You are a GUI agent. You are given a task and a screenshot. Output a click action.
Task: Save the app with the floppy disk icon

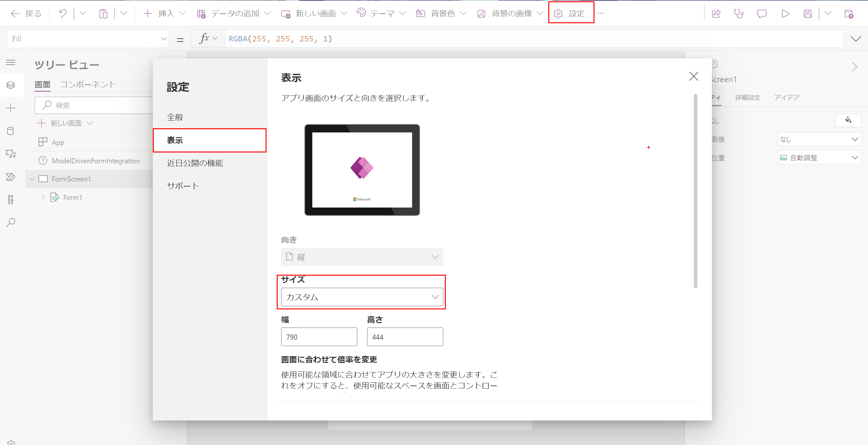coord(808,13)
